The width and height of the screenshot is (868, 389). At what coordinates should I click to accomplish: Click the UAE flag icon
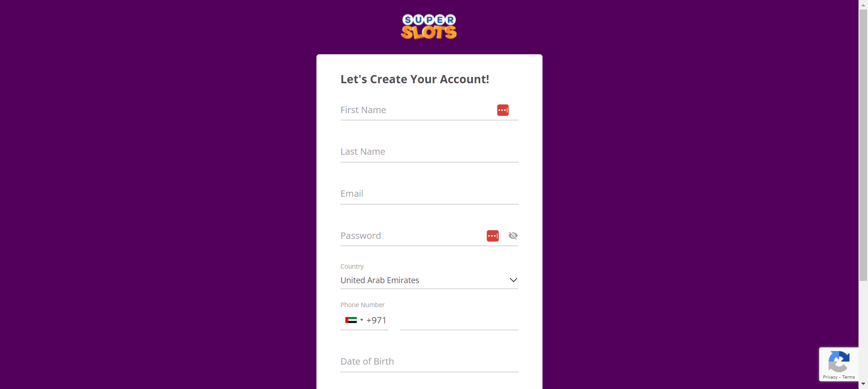click(351, 320)
